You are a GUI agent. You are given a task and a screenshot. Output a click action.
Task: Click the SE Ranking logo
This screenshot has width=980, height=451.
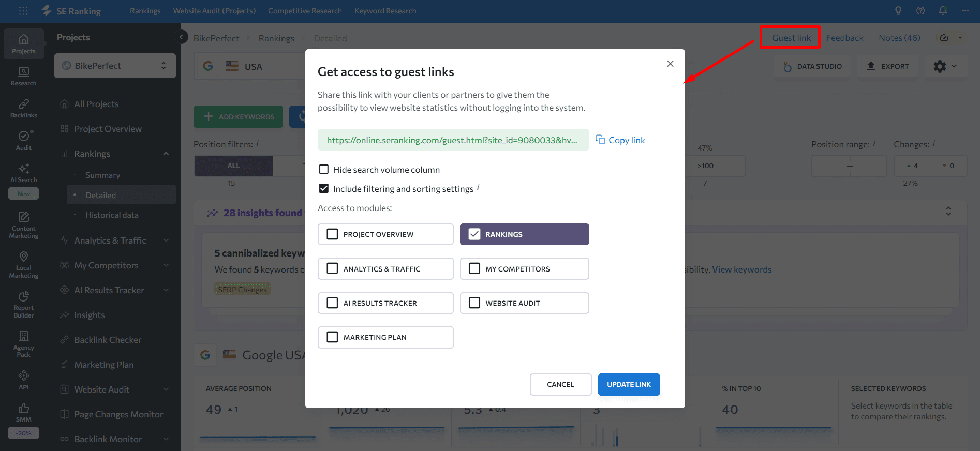(71, 11)
